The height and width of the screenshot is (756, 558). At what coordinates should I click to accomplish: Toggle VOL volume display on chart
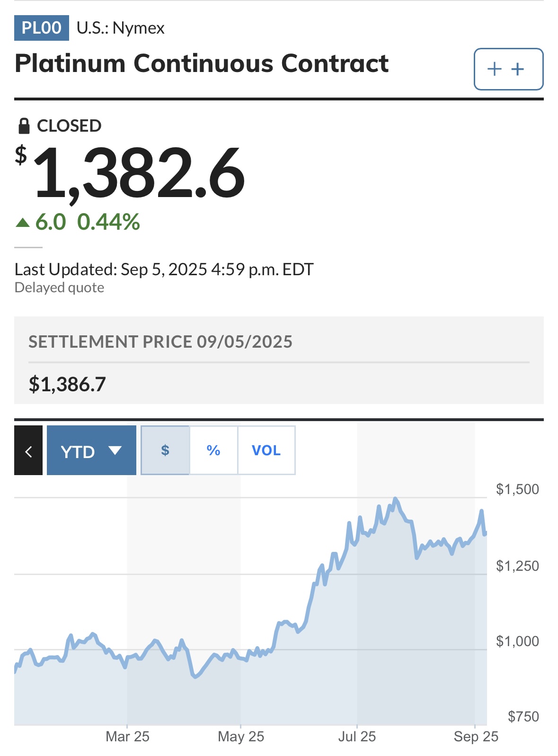click(266, 450)
